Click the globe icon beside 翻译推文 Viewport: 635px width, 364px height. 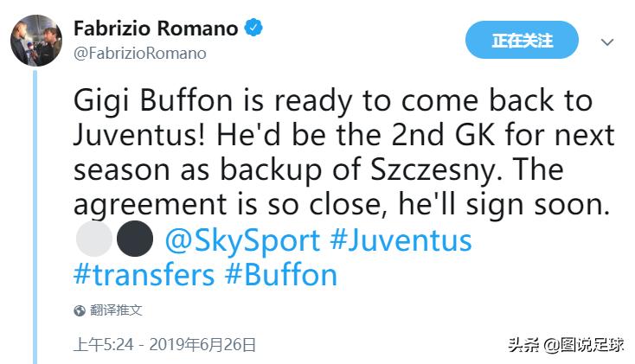80,310
